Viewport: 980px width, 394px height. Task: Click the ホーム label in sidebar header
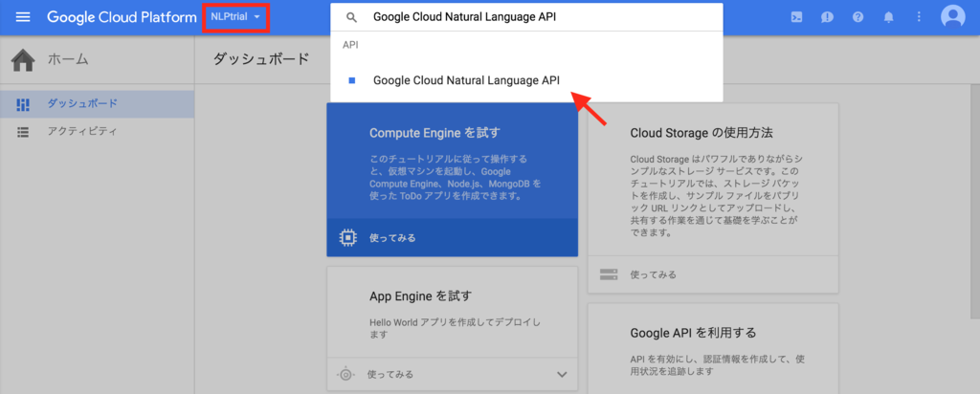click(x=68, y=60)
